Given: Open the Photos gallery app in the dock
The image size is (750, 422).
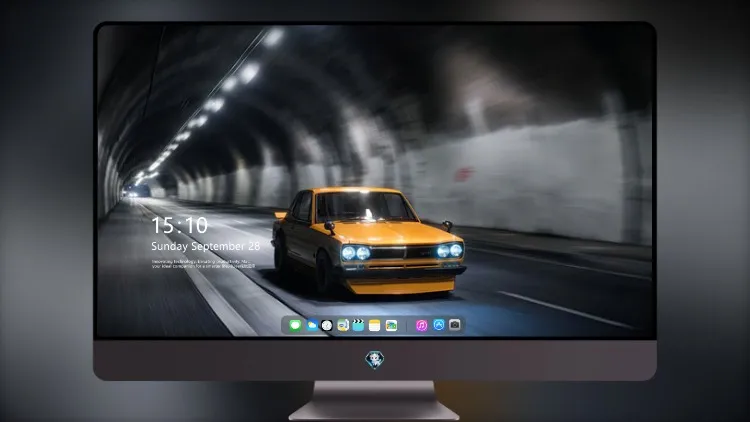Looking at the screenshot, I should click(x=391, y=326).
